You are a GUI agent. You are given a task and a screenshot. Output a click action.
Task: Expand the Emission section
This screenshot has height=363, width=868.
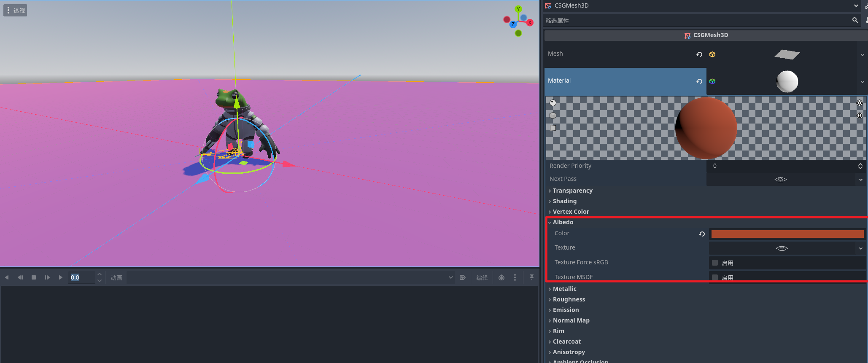pos(565,310)
